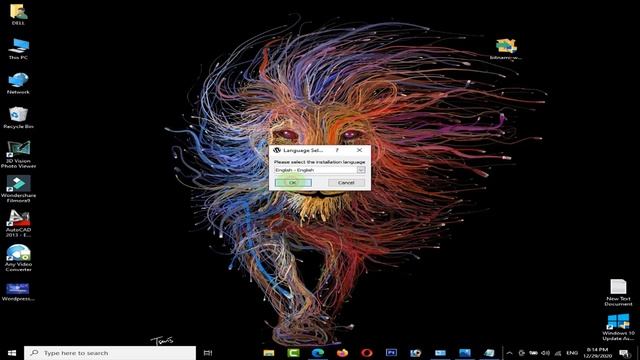Show hidden system tray icons
640x360 pixels.
tap(509, 353)
